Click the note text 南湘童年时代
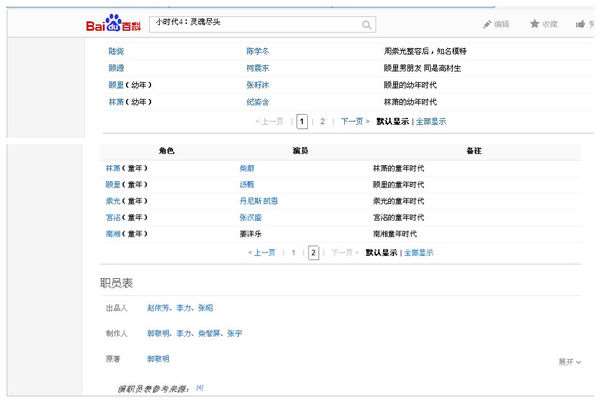 [x=395, y=234]
